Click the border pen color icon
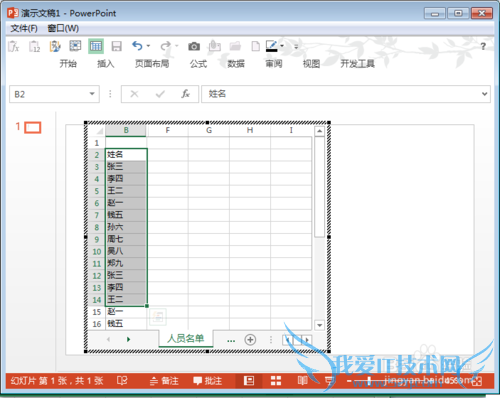Screen dimensions: 500x398 [272, 46]
